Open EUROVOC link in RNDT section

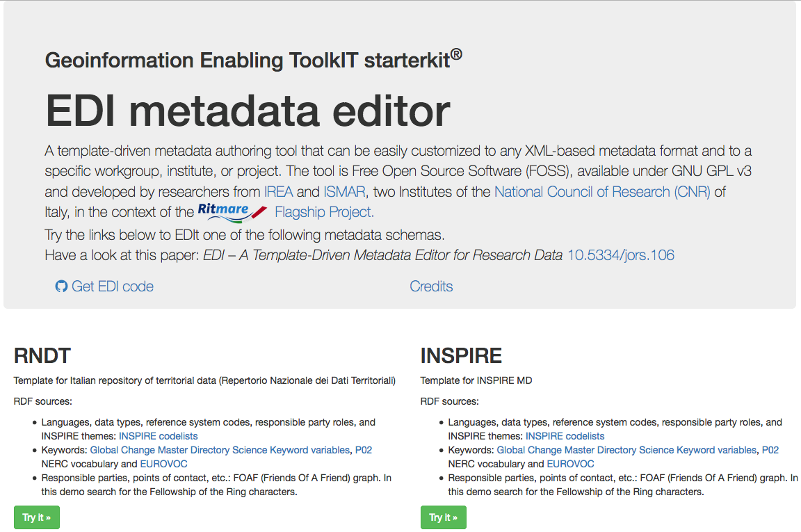164,464
